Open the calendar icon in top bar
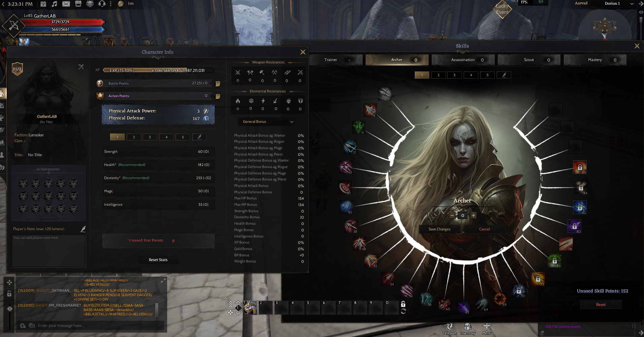The width and height of the screenshot is (644, 337). (x=43, y=4)
